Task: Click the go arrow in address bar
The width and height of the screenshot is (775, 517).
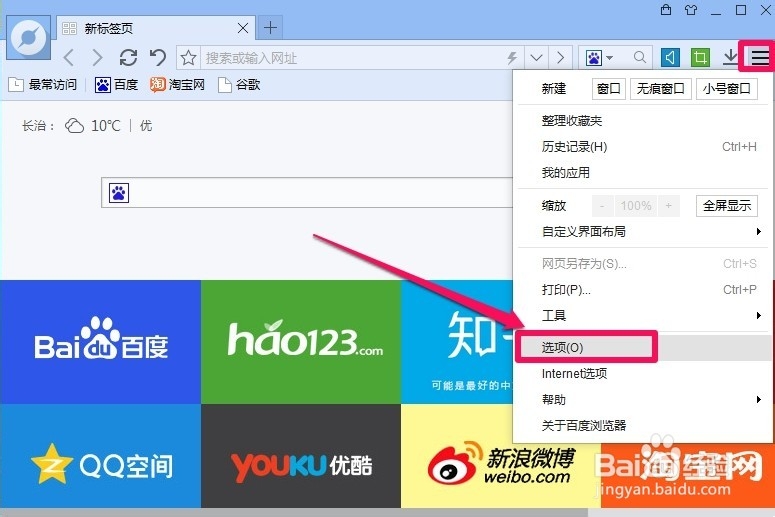Action: coord(560,58)
